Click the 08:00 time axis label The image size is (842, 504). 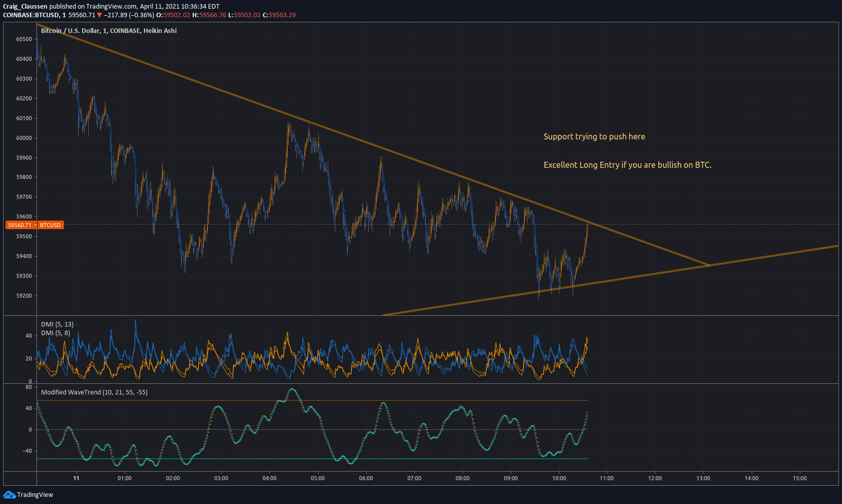tap(463, 478)
